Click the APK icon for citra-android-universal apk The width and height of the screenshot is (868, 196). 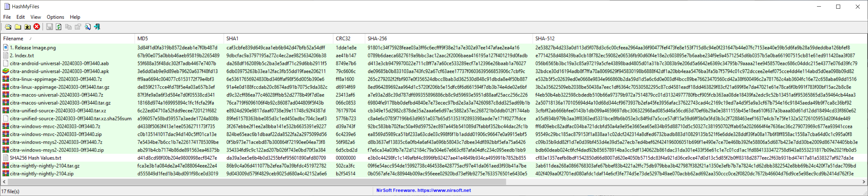click(x=6, y=71)
